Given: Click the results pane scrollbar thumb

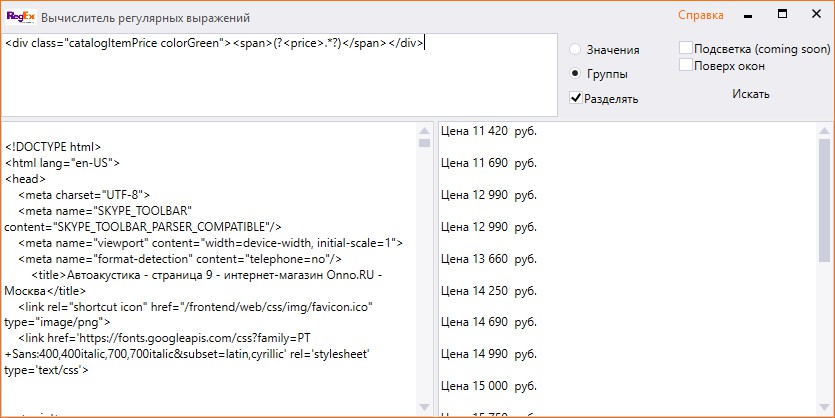Looking at the screenshot, I should point(825,200).
